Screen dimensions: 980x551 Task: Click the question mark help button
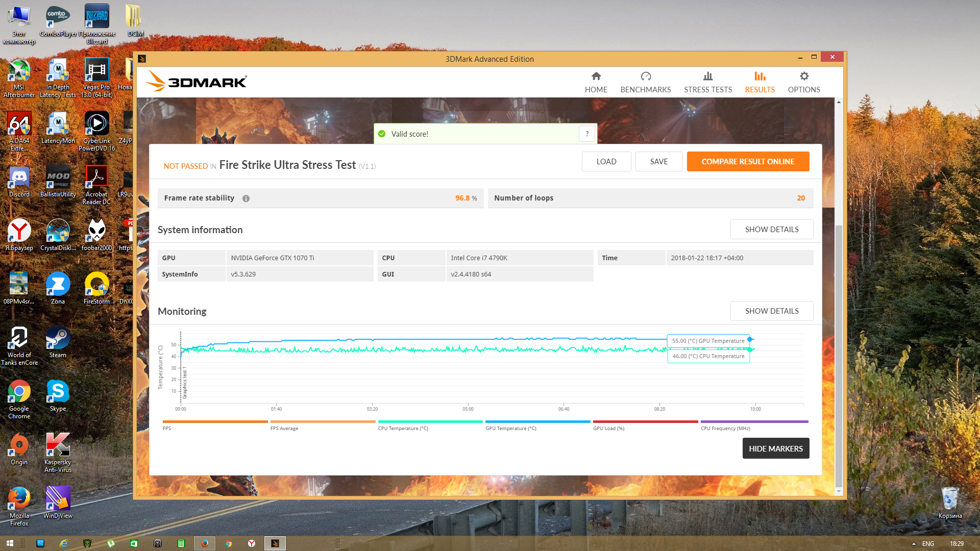tap(587, 134)
